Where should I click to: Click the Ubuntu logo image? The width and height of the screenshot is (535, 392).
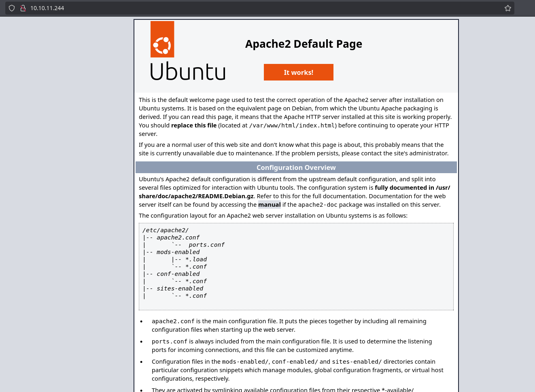coord(188,51)
